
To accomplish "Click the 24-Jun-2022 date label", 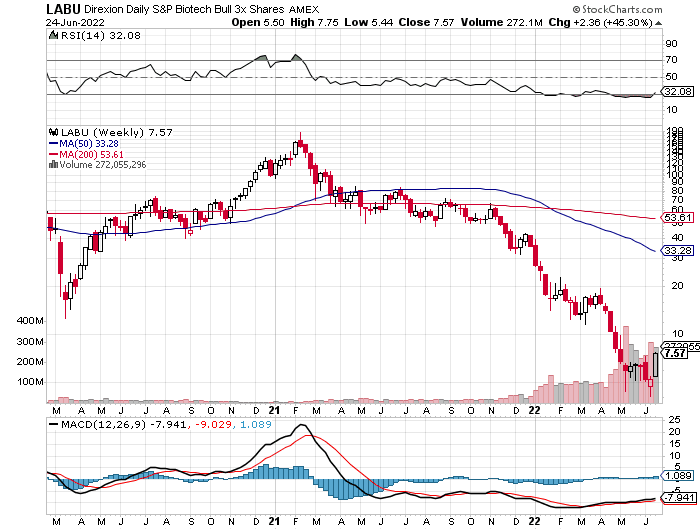I will (75, 23).
